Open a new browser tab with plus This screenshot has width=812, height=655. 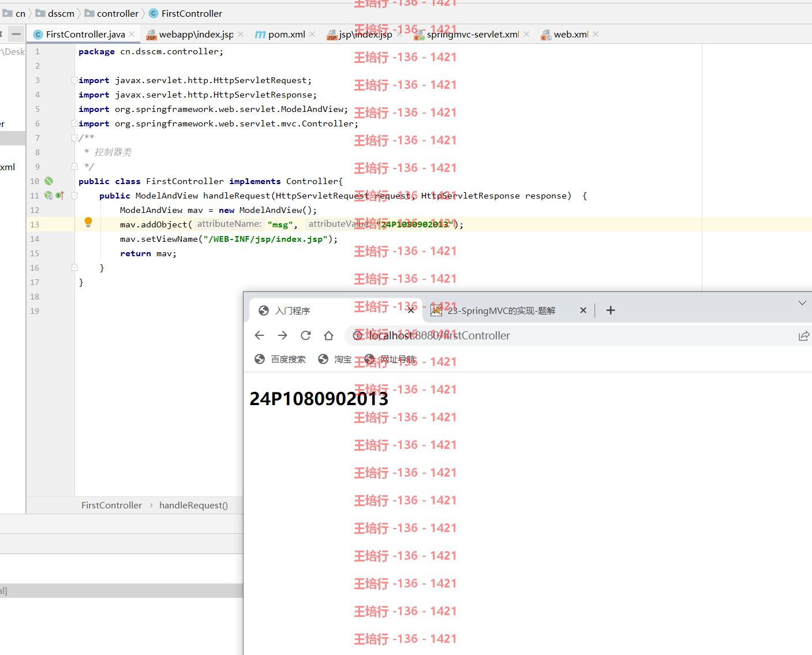[x=611, y=310]
